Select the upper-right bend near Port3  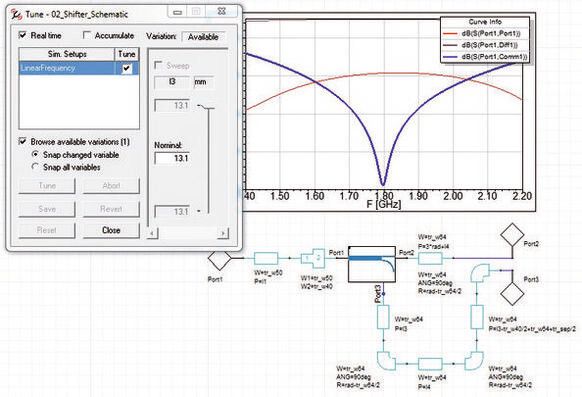[x=480, y=273]
